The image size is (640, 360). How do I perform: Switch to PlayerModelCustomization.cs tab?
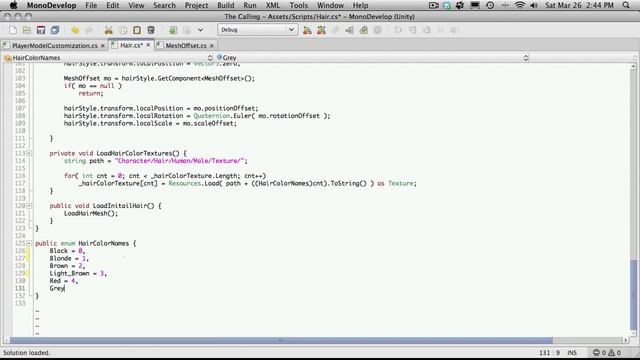click(55, 46)
